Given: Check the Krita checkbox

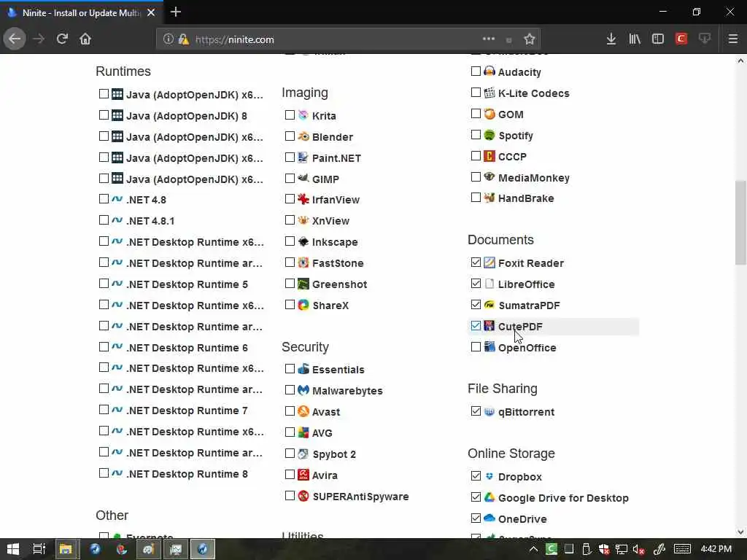Looking at the screenshot, I should [290, 114].
